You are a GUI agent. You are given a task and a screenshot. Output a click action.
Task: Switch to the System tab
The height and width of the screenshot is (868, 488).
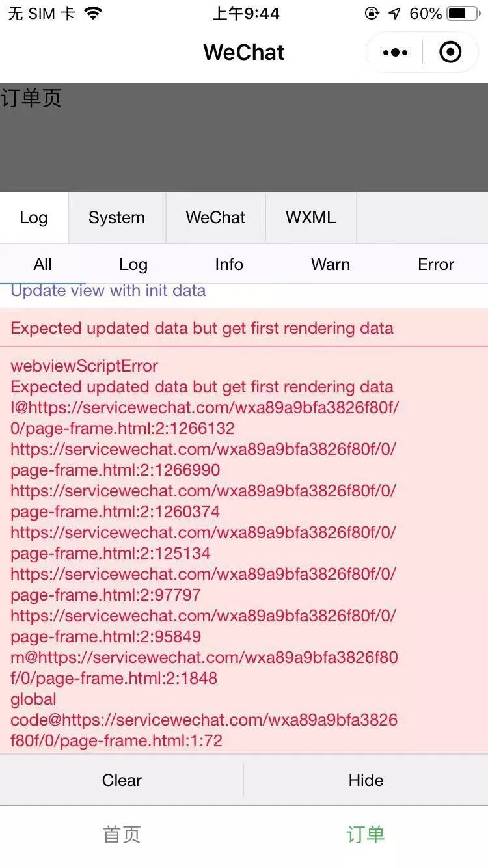coord(117,218)
